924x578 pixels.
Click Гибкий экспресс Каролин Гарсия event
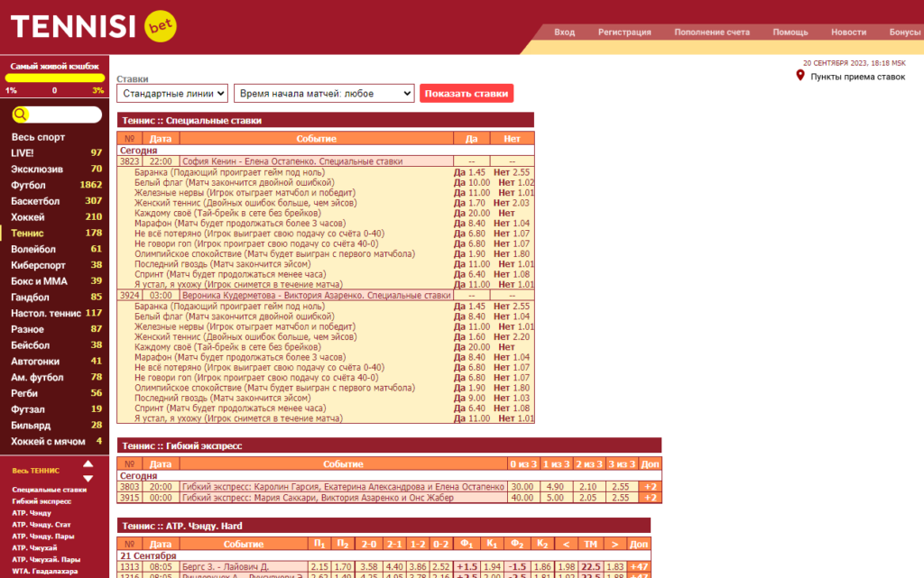(x=343, y=487)
